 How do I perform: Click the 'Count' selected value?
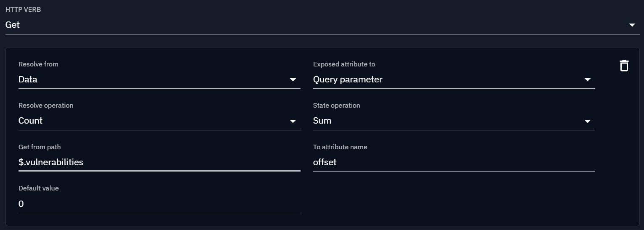(30, 121)
